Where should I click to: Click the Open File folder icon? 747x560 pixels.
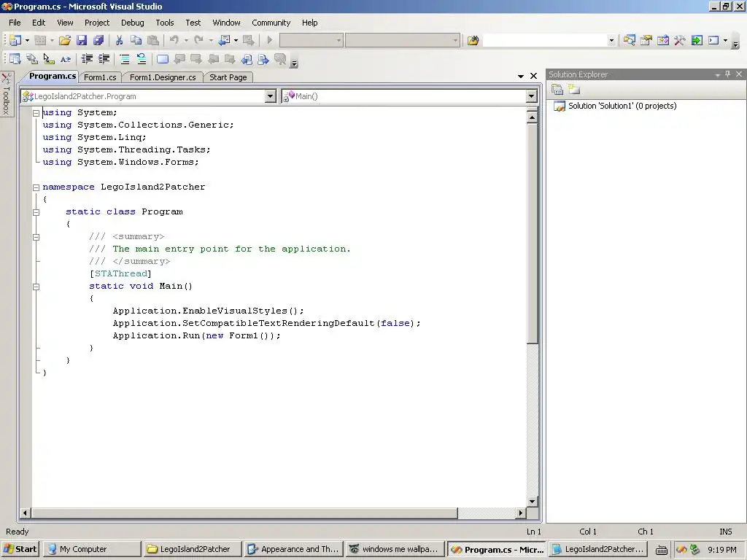[x=65, y=41]
